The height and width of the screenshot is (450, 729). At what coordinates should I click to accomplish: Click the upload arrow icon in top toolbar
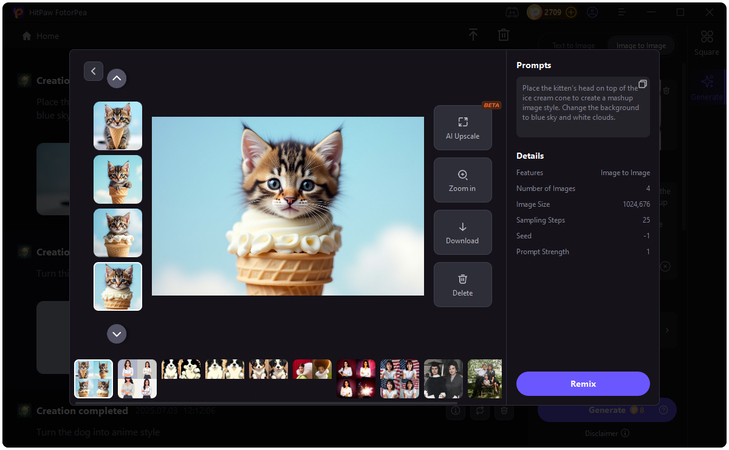pos(473,34)
